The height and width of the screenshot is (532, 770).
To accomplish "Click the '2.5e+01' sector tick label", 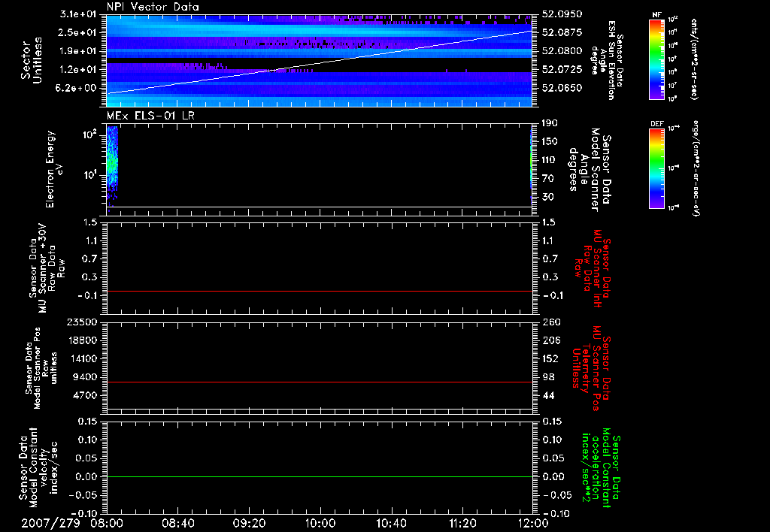I will coord(78,32).
